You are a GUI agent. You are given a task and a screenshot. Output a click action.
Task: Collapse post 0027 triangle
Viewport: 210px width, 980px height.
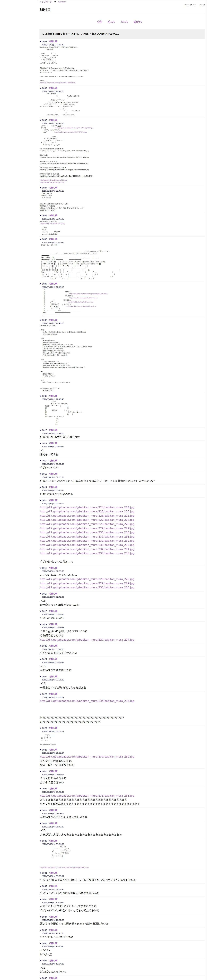41,789
